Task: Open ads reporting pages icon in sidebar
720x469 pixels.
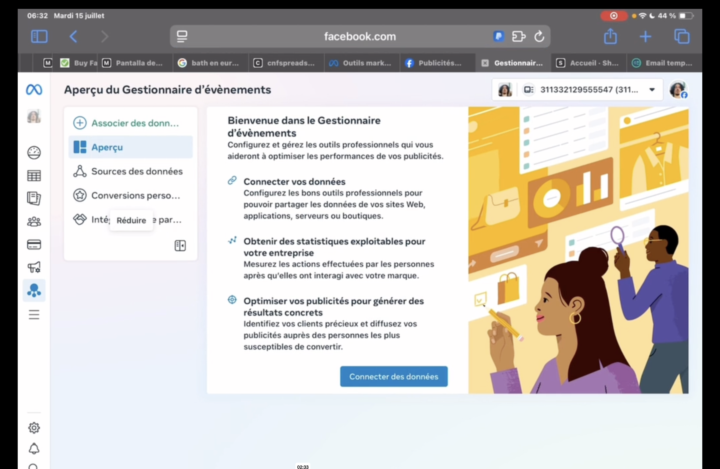Action: point(34,198)
